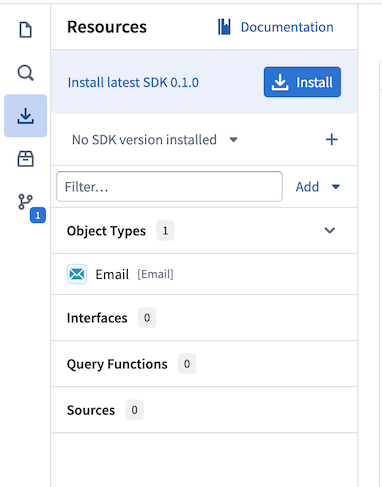Click Install latest SDK 0.1.0 text

tap(133, 82)
